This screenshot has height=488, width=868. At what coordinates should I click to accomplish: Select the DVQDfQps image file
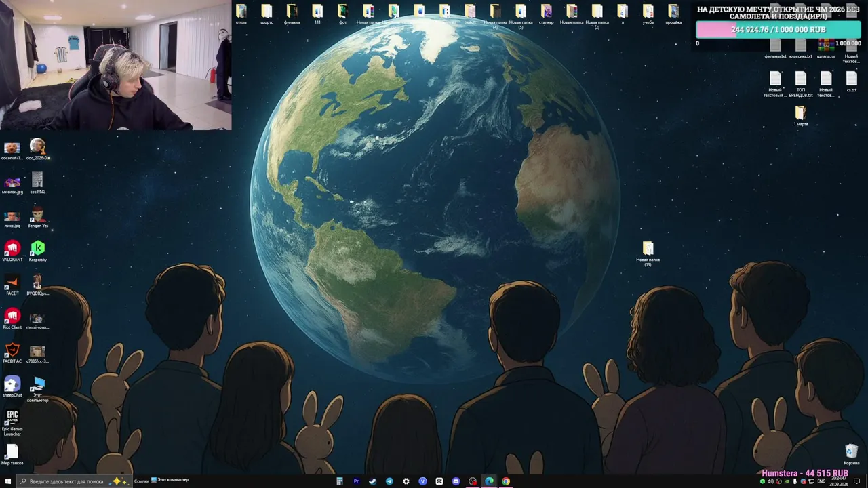coord(38,285)
